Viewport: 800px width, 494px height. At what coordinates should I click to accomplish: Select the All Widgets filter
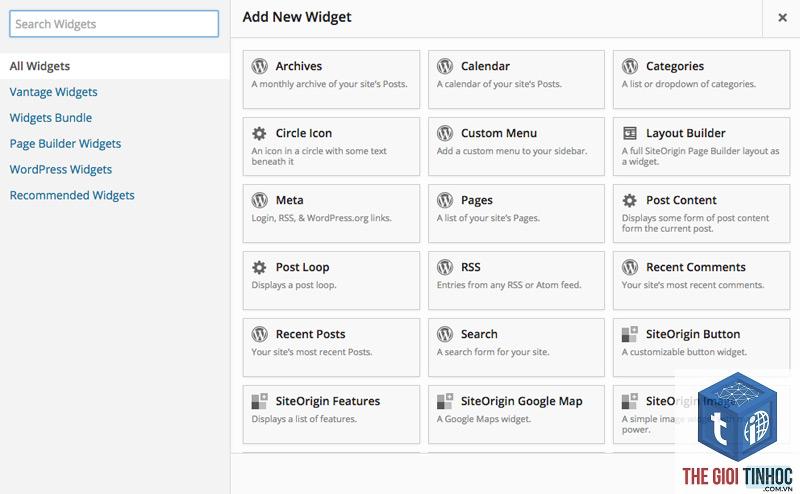[x=115, y=66]
